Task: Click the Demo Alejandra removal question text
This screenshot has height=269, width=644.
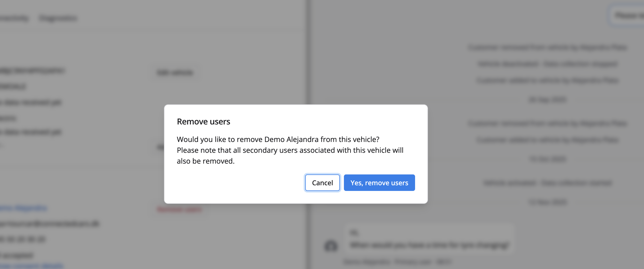Action: click(x=278, y=139)
